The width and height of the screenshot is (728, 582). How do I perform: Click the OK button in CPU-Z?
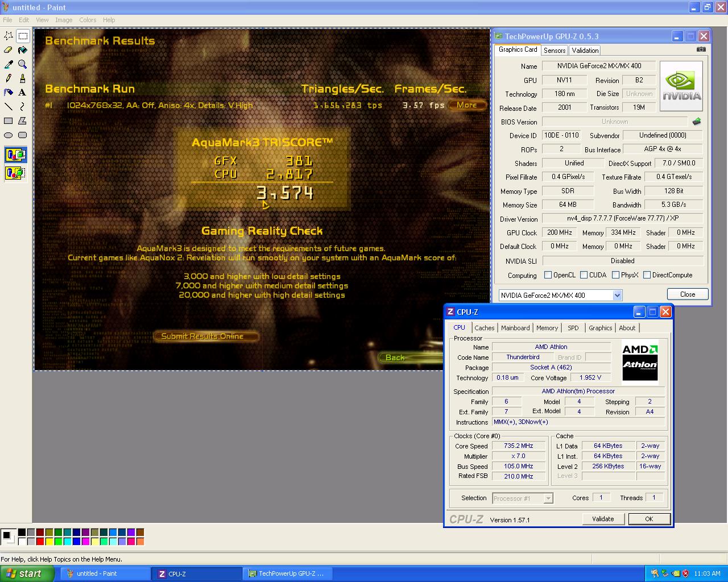649,519
